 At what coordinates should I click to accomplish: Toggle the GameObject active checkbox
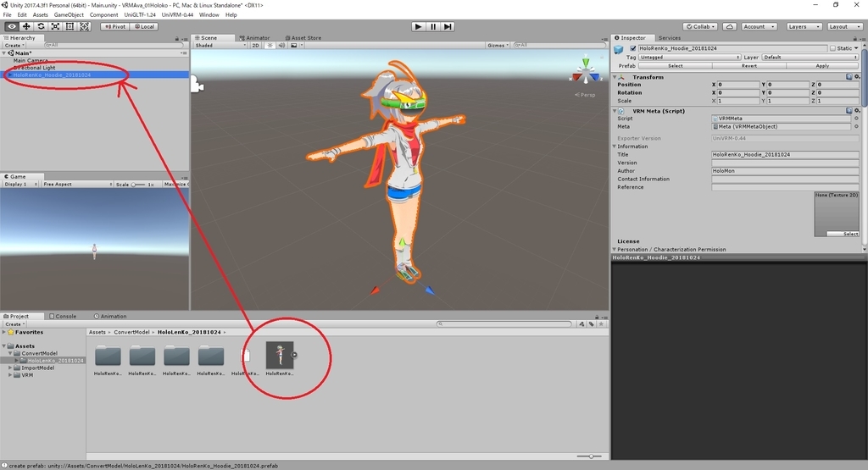pos(632,48)
